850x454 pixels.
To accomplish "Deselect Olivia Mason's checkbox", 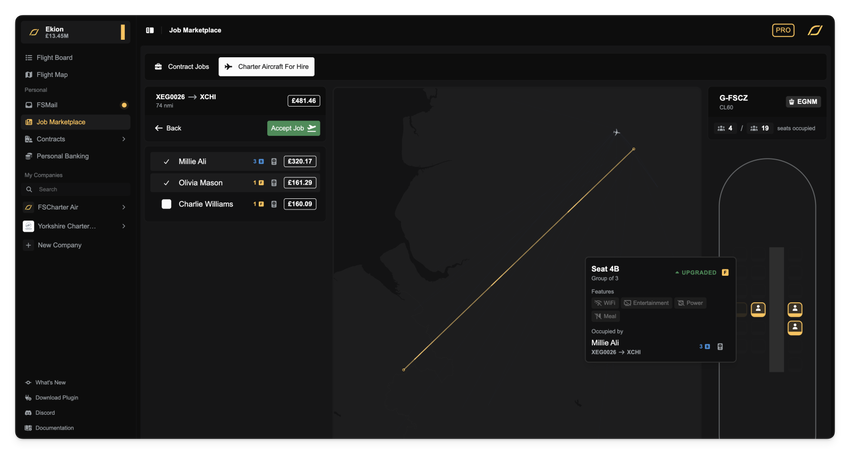I will [x=167, y=183].
